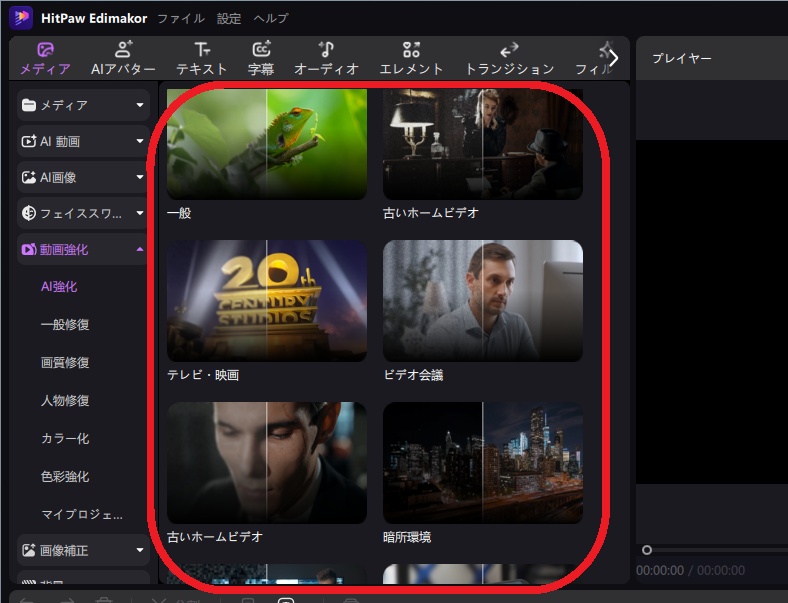Click the 00:00:00 current time display

[x=660, y=570]
